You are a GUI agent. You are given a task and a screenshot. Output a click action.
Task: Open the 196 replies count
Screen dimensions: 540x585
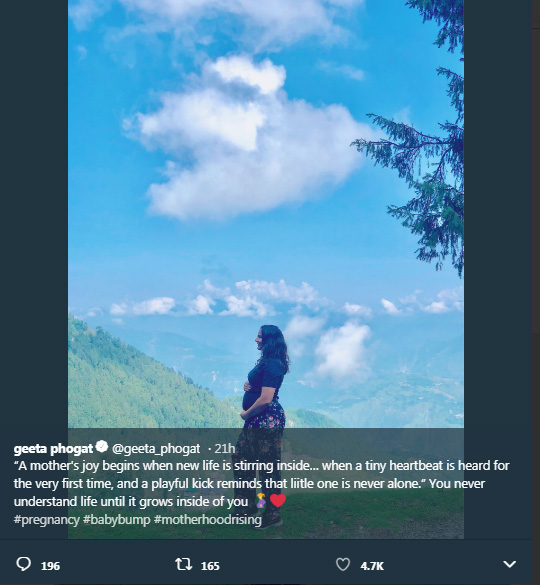click(x=50, y=566)
